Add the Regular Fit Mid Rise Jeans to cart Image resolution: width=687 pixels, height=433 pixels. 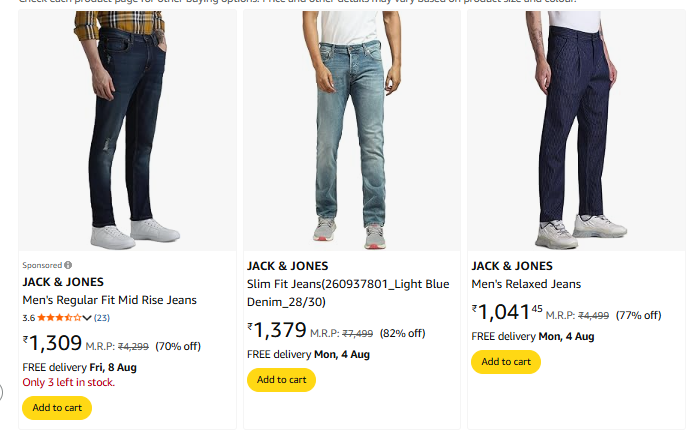click(56, 408)
